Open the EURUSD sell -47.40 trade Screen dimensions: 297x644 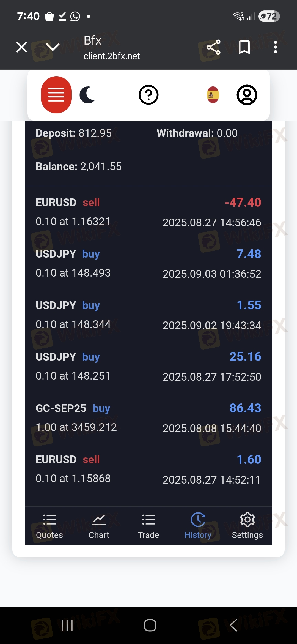(148, 212)
